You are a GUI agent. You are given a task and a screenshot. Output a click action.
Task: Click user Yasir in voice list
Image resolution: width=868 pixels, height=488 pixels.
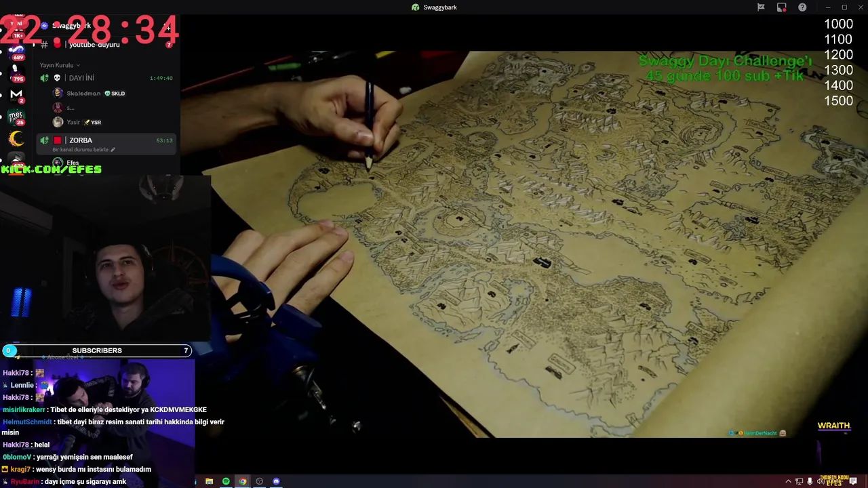coord(73,123)
